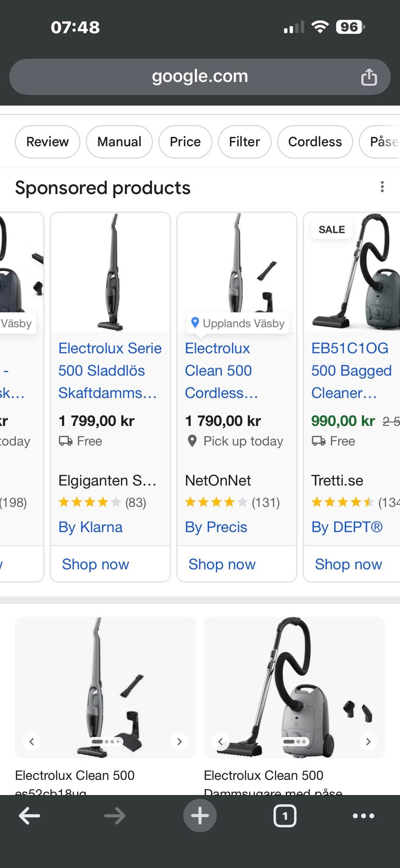Open Electrolux Serie 500 Sladdlös product link
The image size is (400, 868).
(x=110, y=370)
